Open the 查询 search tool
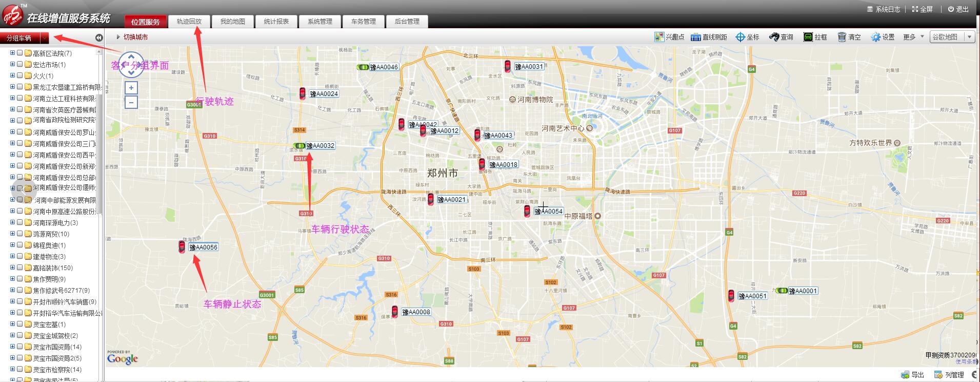 [774, 37]
